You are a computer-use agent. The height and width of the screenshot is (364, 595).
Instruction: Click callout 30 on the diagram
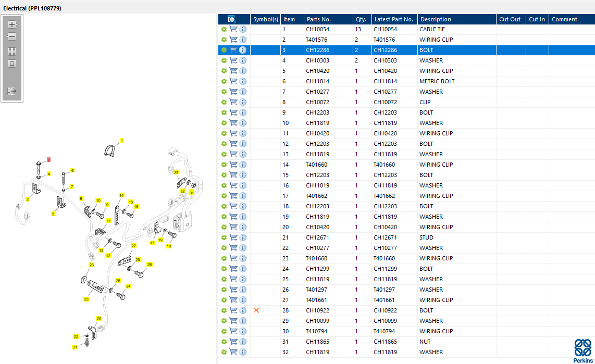[176, 172]
